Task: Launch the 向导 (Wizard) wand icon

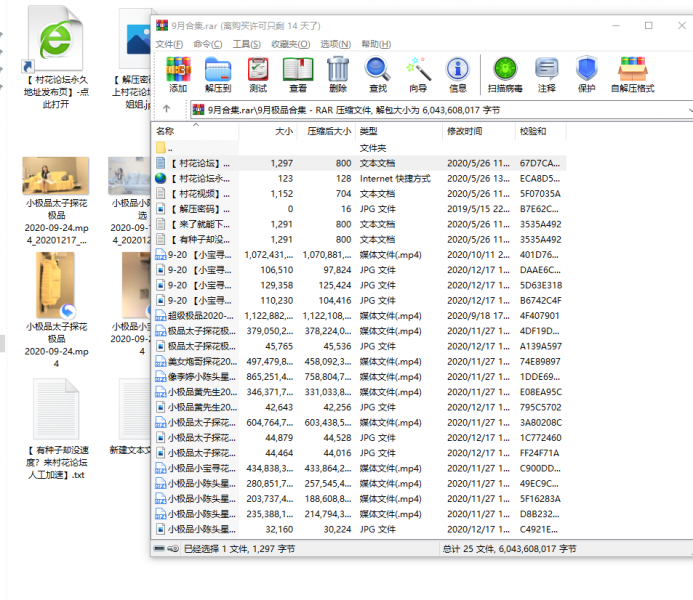Action: [418, 74]
